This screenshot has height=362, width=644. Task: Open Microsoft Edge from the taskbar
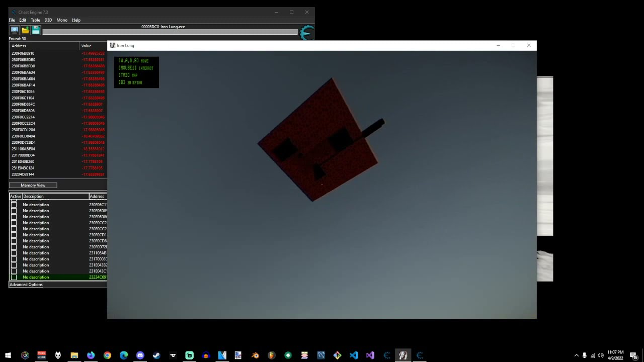tap(124, 355)
